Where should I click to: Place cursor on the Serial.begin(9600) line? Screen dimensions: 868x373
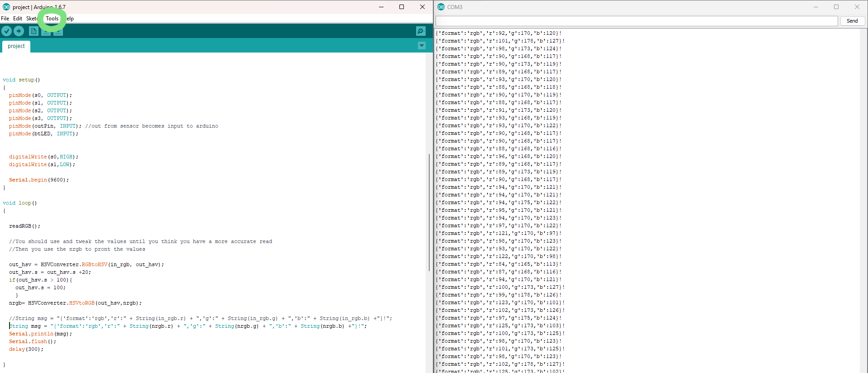[x=39, y=180]
